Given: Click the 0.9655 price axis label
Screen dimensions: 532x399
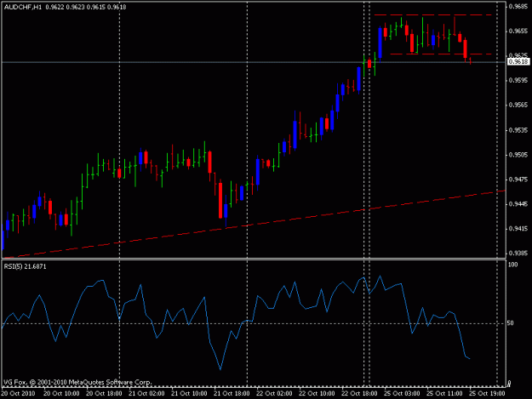Looking at the screenshot, I should point(518,31).
